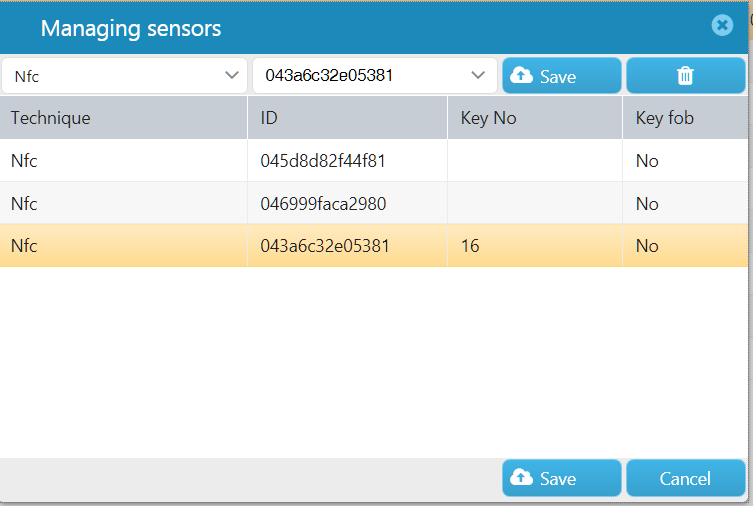Click Key No cell showing 16
Image resolution: width=753 pixels, height=506 pixels.
click(535, 245)
